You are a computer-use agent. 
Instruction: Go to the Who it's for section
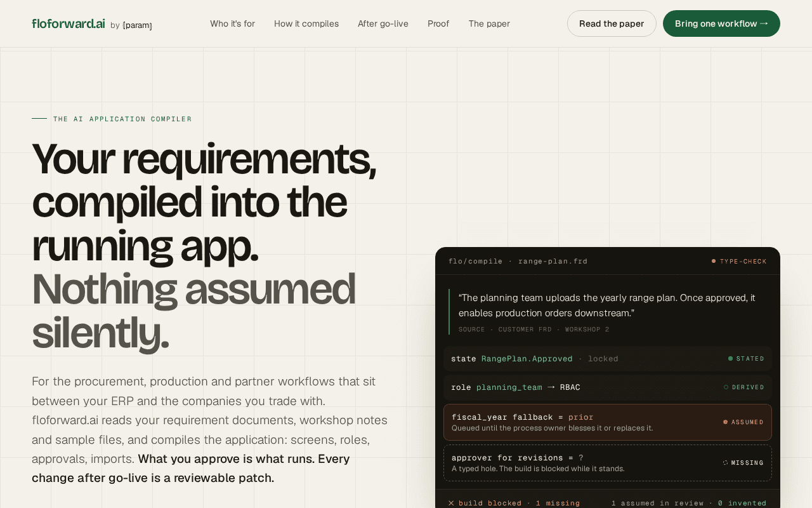point(232,23)
